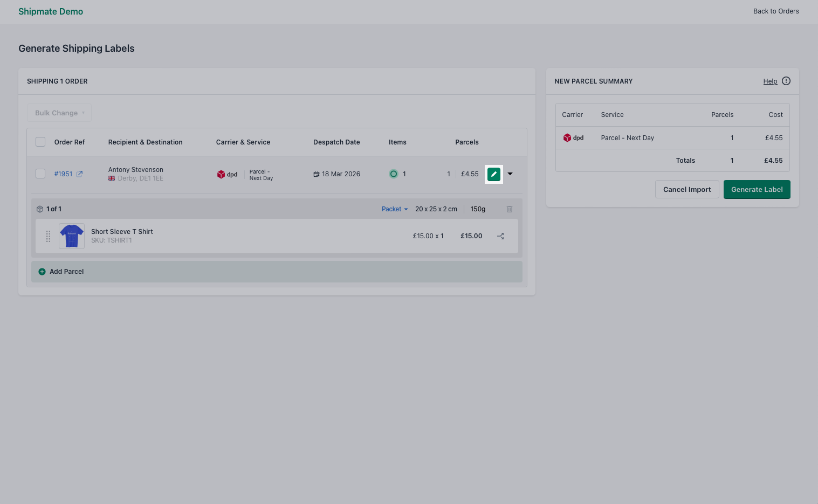The height and width of the screenshot is (504, 818).
Task: Add another parcel with the plus icon
Action: (x=42, y=271)
